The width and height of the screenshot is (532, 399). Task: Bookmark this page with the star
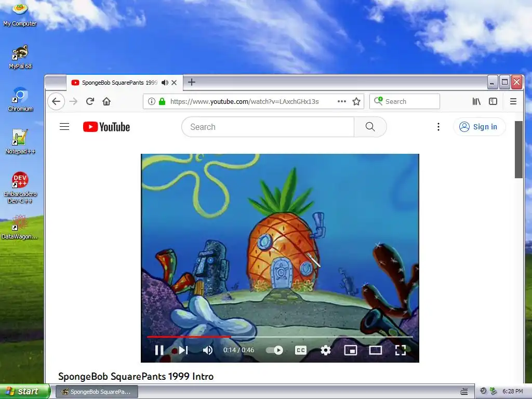(x=356, y=101)
